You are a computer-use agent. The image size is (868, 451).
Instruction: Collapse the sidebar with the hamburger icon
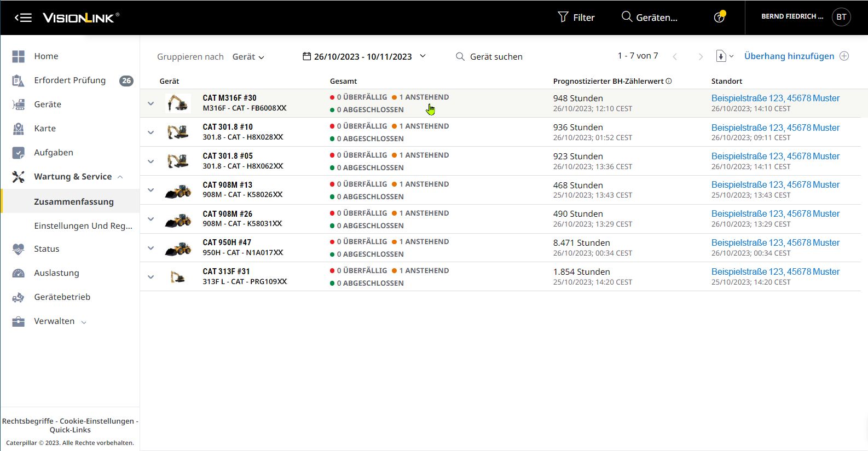[23, 18]
